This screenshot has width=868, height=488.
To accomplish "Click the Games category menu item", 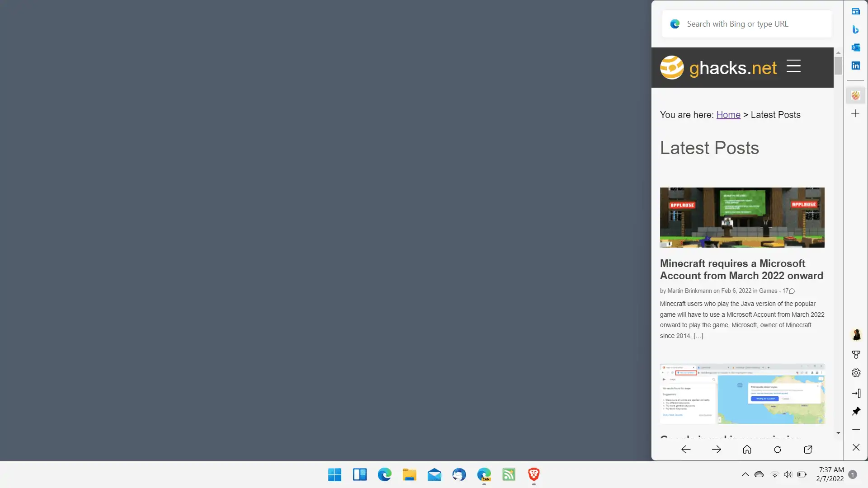I will pos(768,291).
